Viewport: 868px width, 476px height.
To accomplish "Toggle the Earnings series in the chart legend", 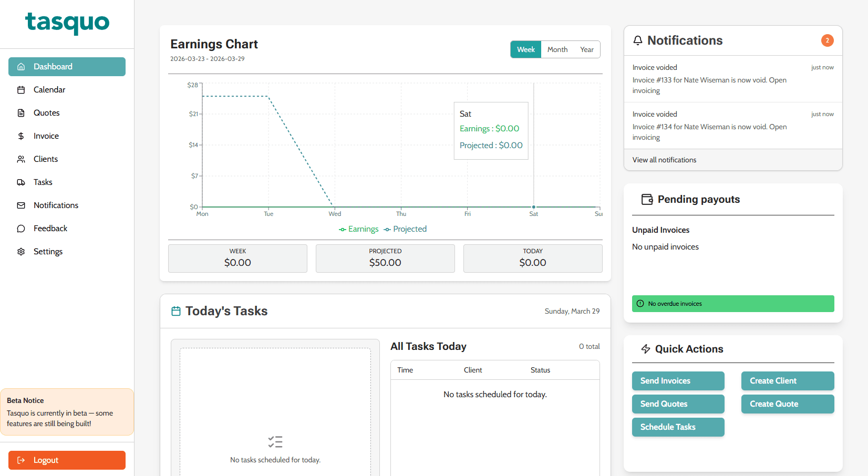I will click(x=359, y=229).
